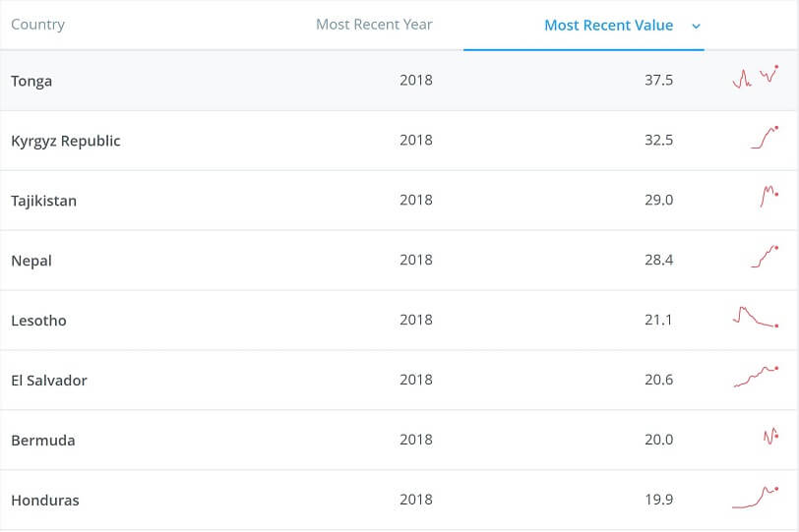
Task: Click the Bermuda value 20.0 cell
Action: point(658,440)
